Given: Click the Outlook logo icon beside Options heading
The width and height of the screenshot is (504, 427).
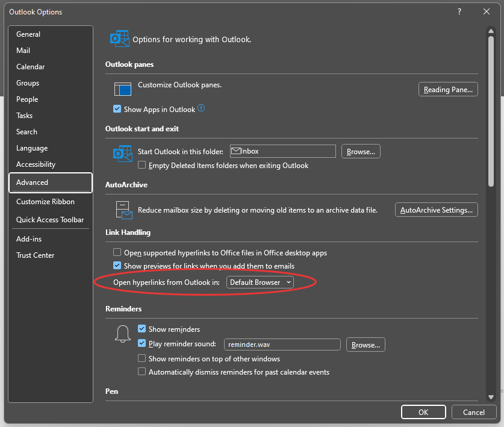Looking at the screenshot, I should click(120, 39).
